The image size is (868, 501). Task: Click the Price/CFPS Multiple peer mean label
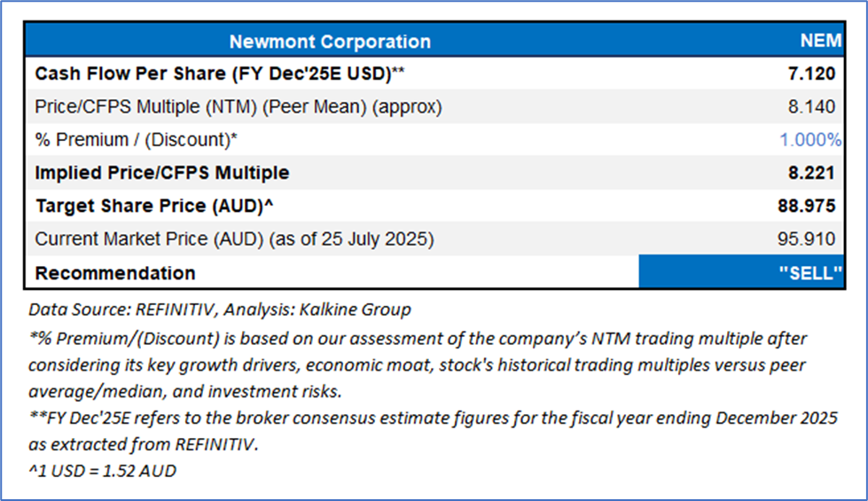(x=239, y=106)
